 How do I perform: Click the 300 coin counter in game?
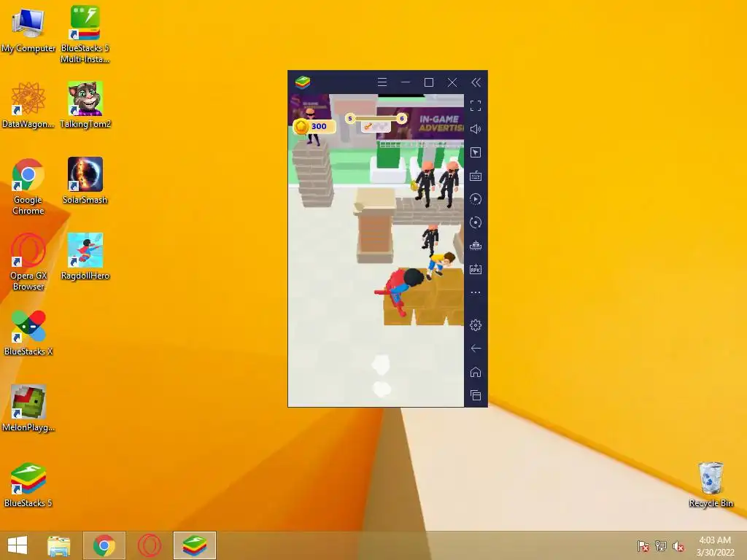pyautogui.click(x=314, y=126)
